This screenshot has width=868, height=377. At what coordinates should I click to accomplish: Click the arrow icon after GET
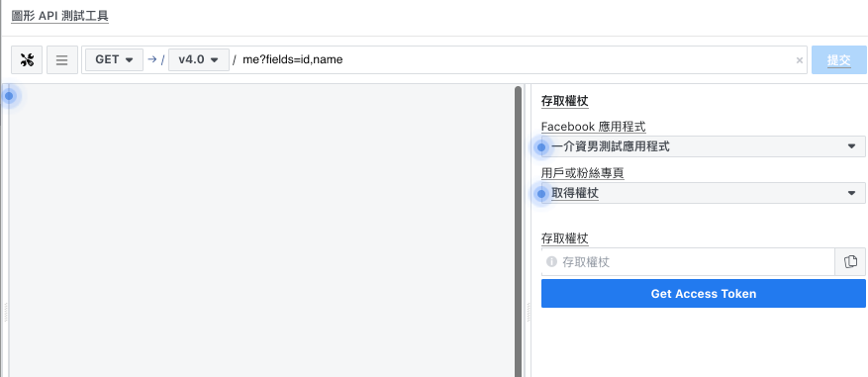pyautogui.click(x=152, y=59)
